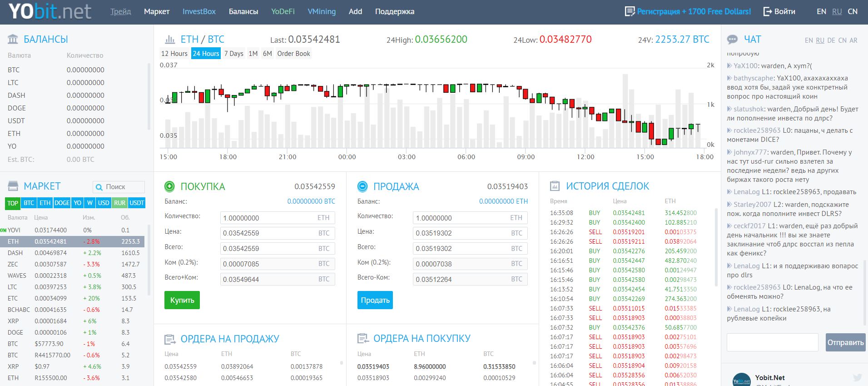Click the YObit.net logo
Image resolution: width=868 pixels, height=386 pixels.
click(50, 12)
